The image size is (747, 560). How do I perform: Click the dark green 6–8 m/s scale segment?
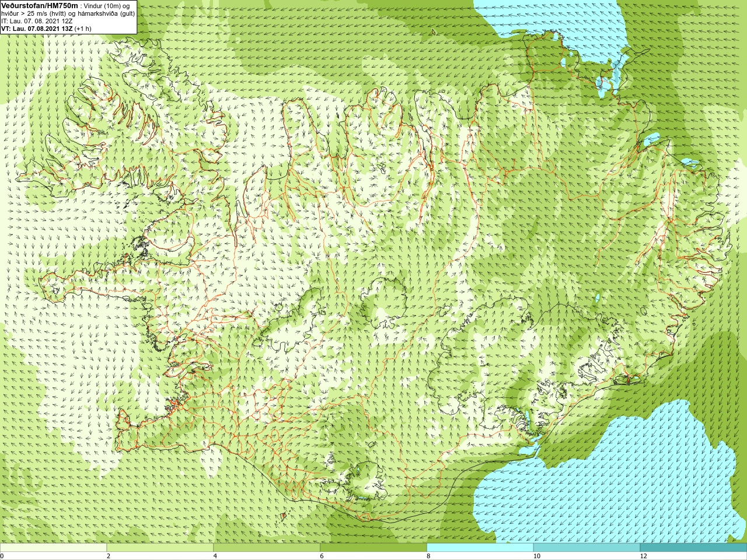pyautogui.click(x=373, y=548)
